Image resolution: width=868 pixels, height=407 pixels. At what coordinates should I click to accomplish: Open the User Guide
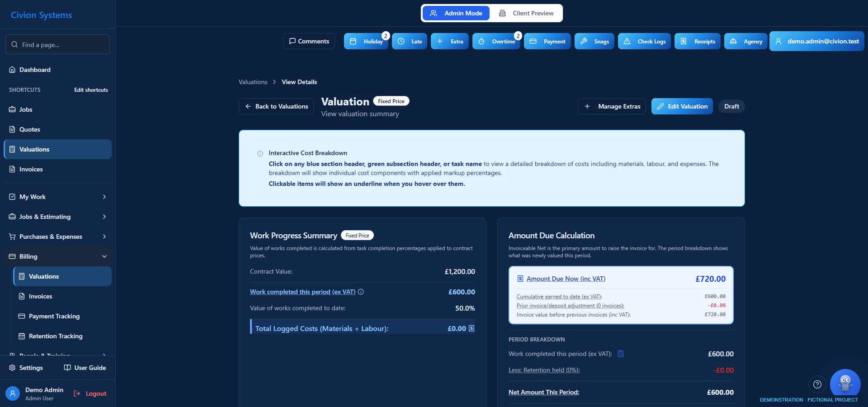(x=85, y=368)
